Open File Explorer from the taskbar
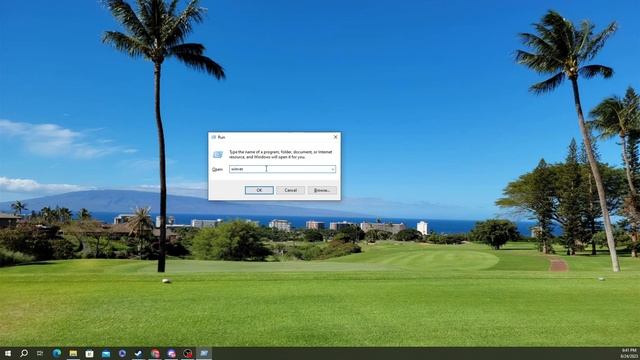Viewport: 640px width, 360px height. (x=73, y=353)
